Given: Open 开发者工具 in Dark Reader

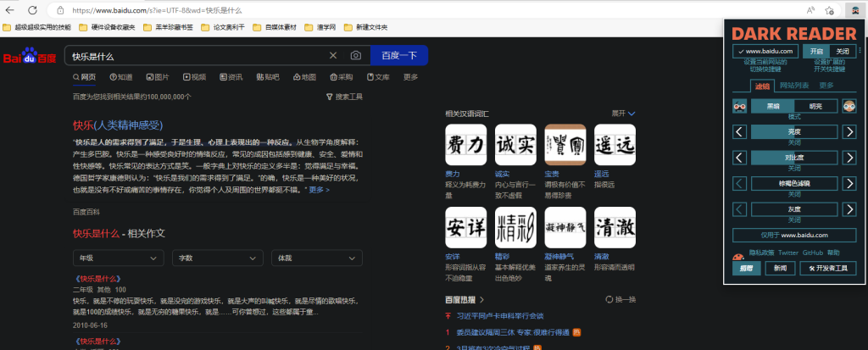Looking at the screenshot, I should click(828, 268).
